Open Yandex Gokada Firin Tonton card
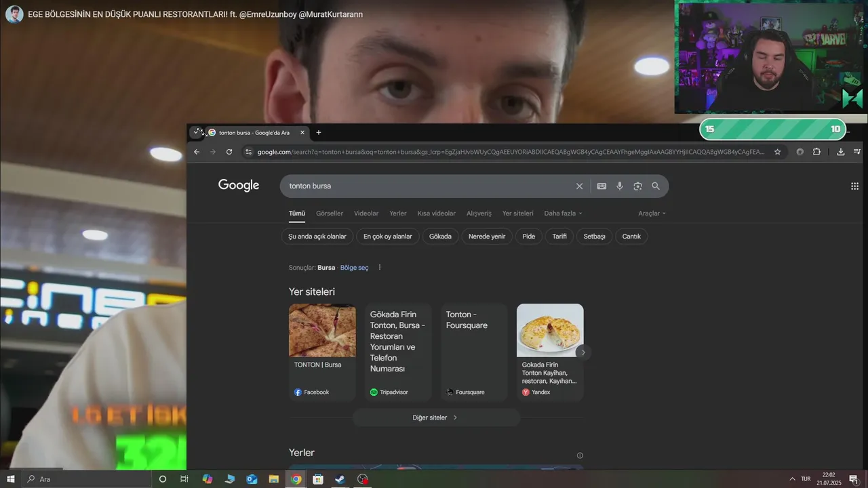This screenshot has width=868, height=488. 550,352
